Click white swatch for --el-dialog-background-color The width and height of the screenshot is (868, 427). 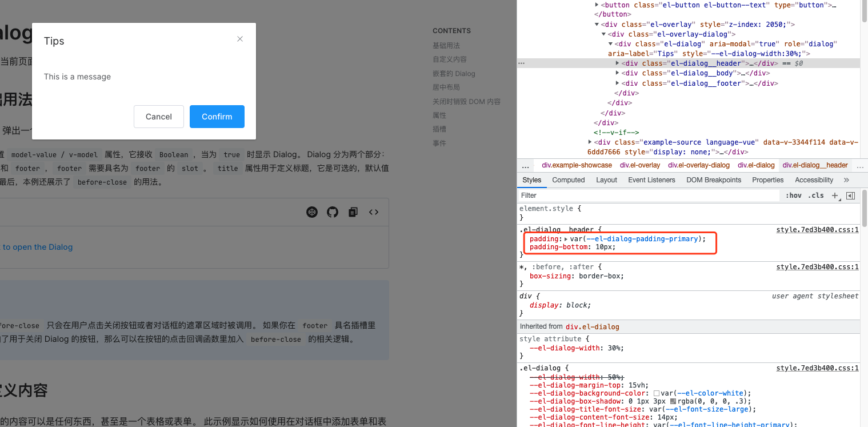pos(657,394)
